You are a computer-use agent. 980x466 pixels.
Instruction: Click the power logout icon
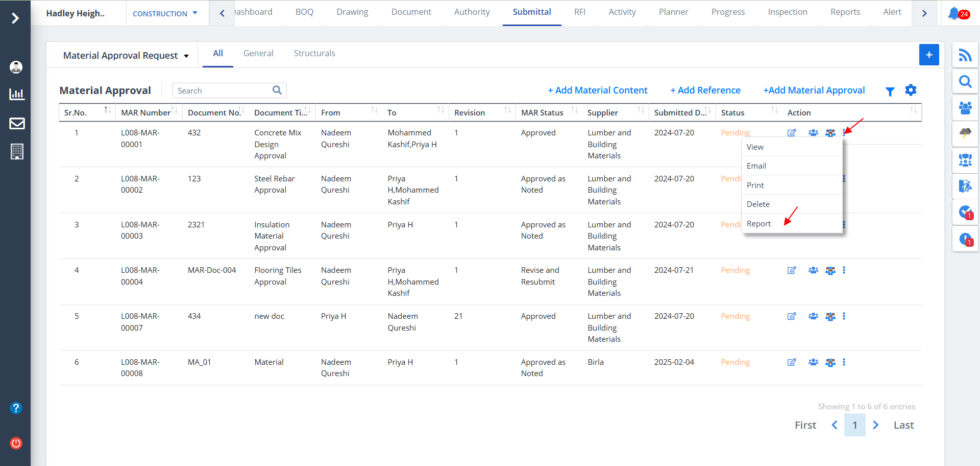[x=16, y=443]
